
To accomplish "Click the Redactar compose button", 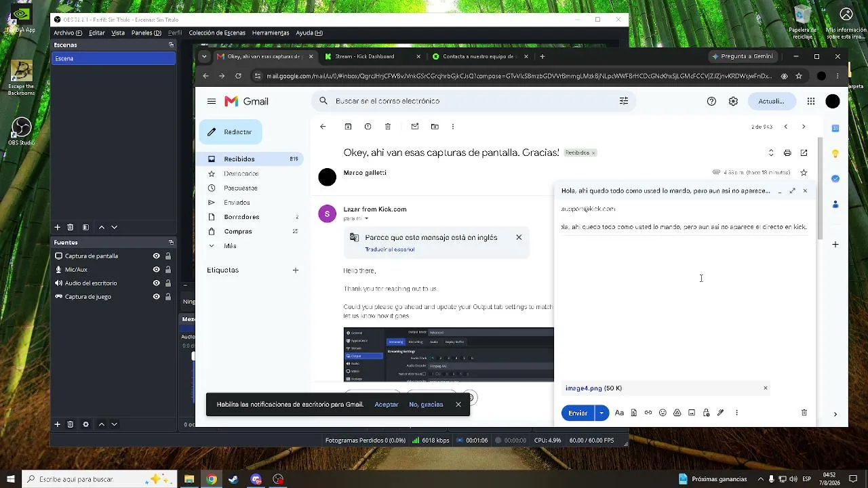I will coord(231,132).
